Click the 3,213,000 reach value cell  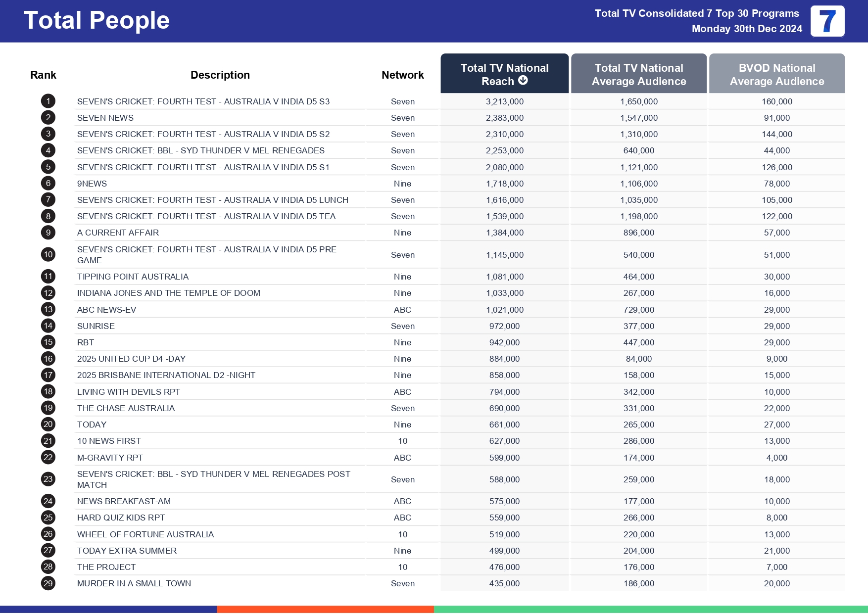click(504, 101)
